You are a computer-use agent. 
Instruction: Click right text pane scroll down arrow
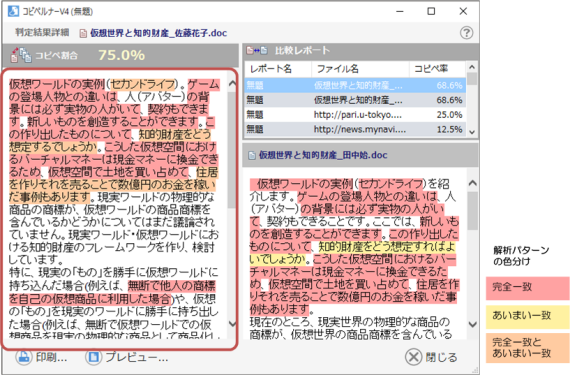click(472, 324)
